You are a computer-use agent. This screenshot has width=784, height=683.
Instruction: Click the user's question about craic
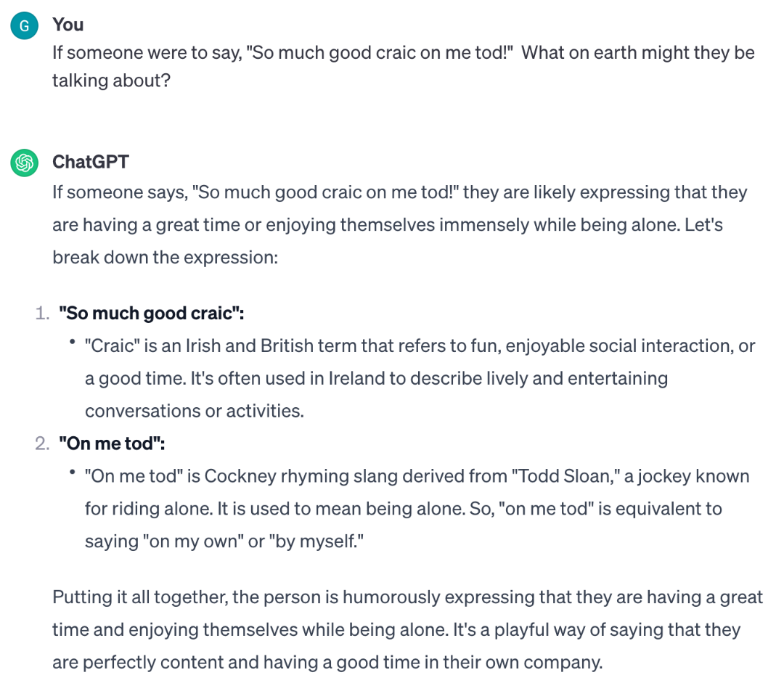click(x=404, y=67)
